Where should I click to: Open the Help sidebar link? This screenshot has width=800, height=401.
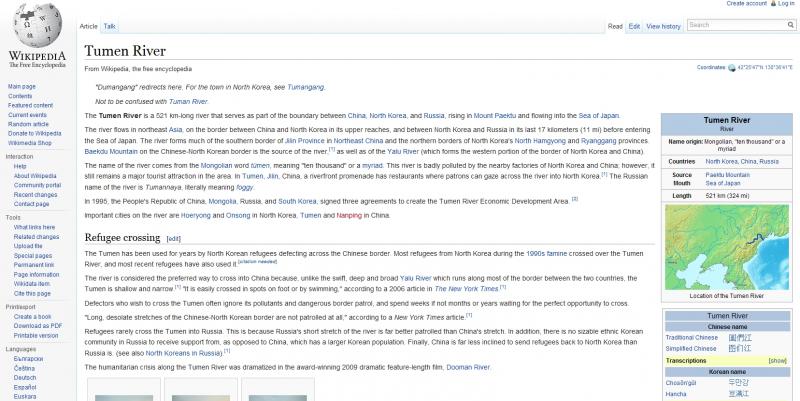(20, 166)
